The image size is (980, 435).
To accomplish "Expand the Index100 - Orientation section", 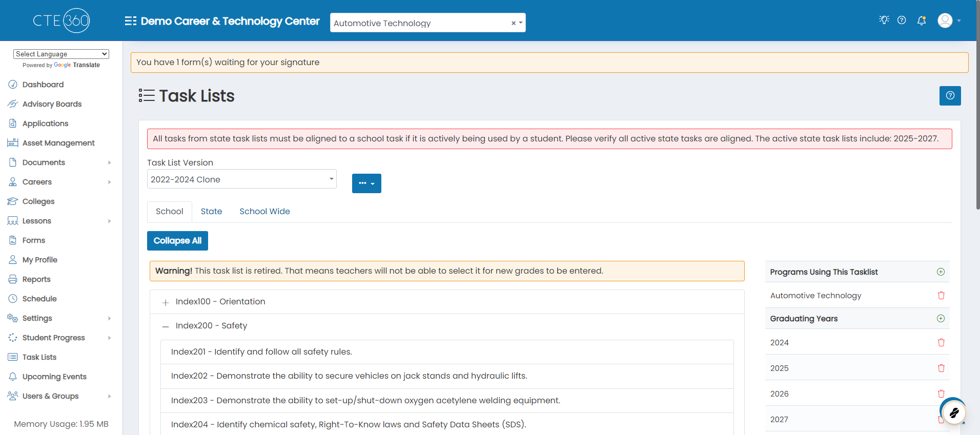I will 166,302.
